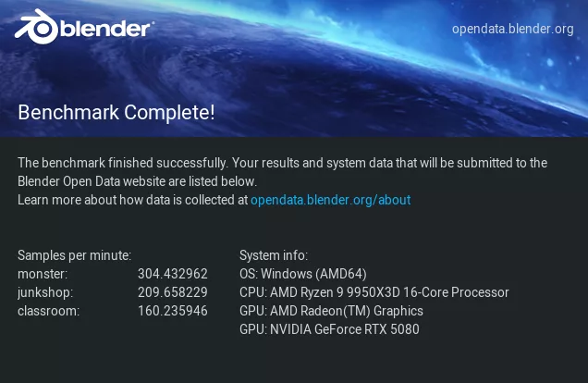Screen dimensions: 588x383
Task: Click the monster score 304.432962
Action: (x=172, y=274)
